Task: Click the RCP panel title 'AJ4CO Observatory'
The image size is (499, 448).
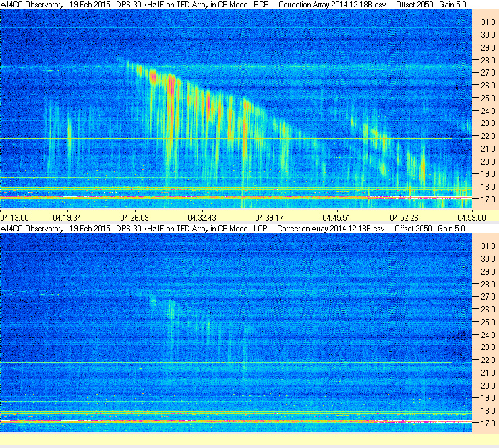Action: click(32, 5)
